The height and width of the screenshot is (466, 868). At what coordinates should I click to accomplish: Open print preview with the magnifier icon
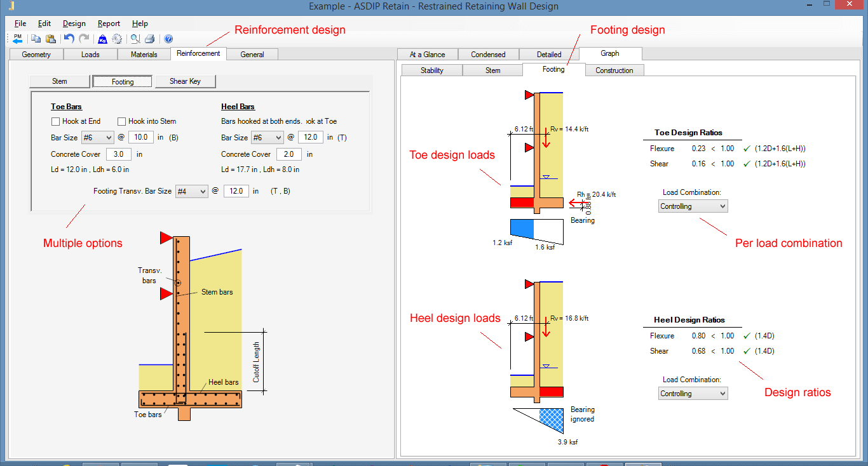pyautogui.click(x=135, y=39)
